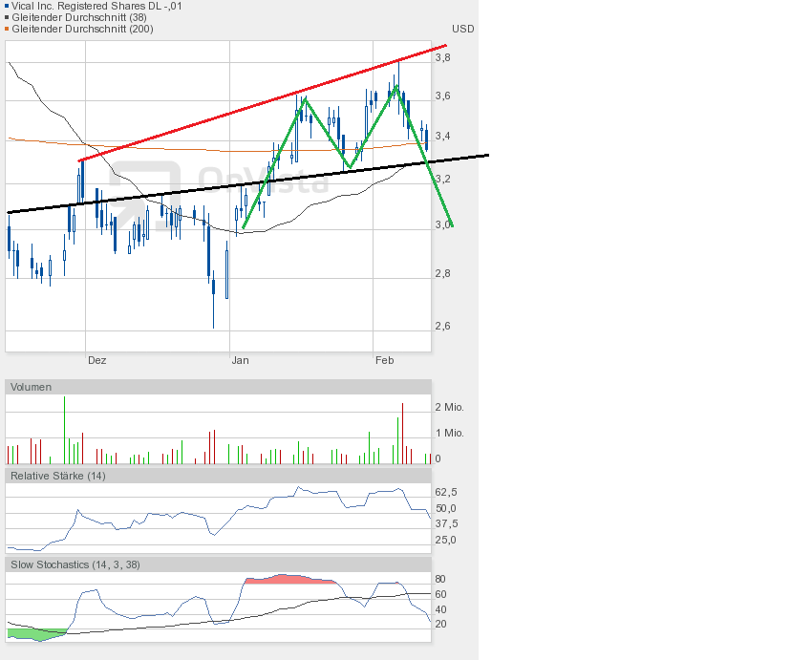The image size is (812, 660).
Task: Select the Slow Stochastics (14, 3, 38) header
Action: 75,564
